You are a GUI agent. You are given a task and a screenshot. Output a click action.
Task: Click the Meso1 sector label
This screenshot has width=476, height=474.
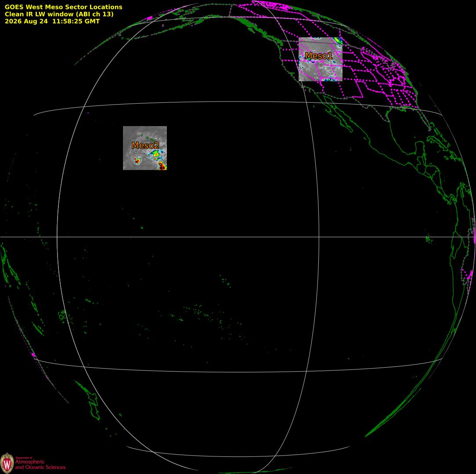pos(319,56)
